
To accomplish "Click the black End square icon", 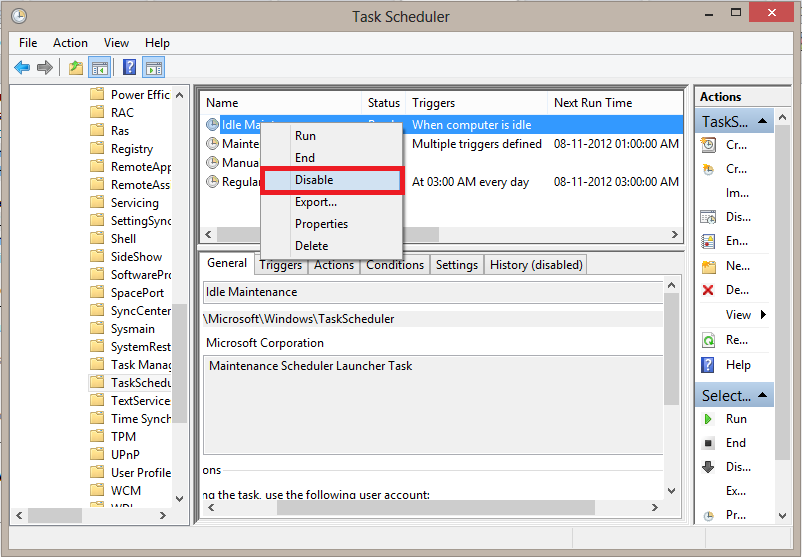I will point(708,443).
